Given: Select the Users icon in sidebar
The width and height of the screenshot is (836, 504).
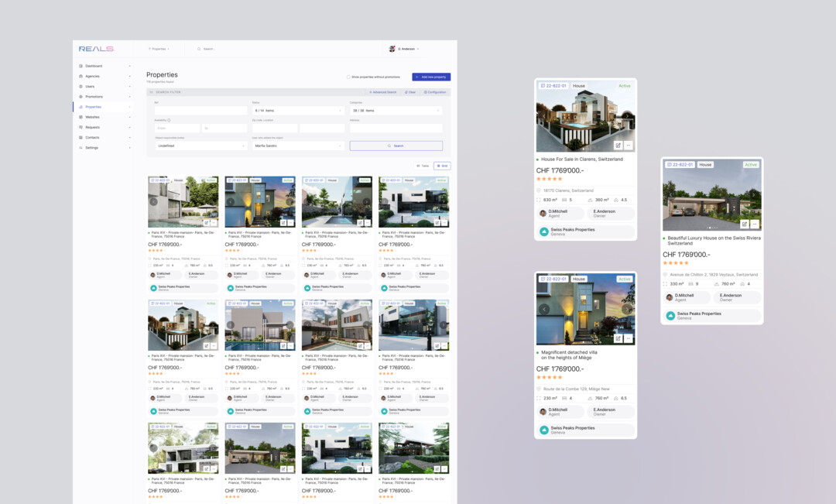Looking at the screenshot, I should point(81,87).
